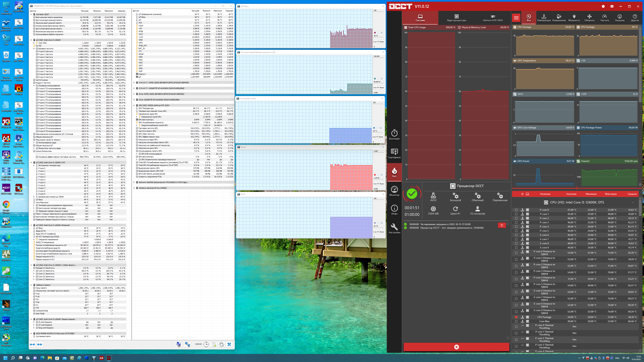This screenshot has height=362, width=644.
Task: Check the P-core 0 sensor checkbox
Action: 516,210
